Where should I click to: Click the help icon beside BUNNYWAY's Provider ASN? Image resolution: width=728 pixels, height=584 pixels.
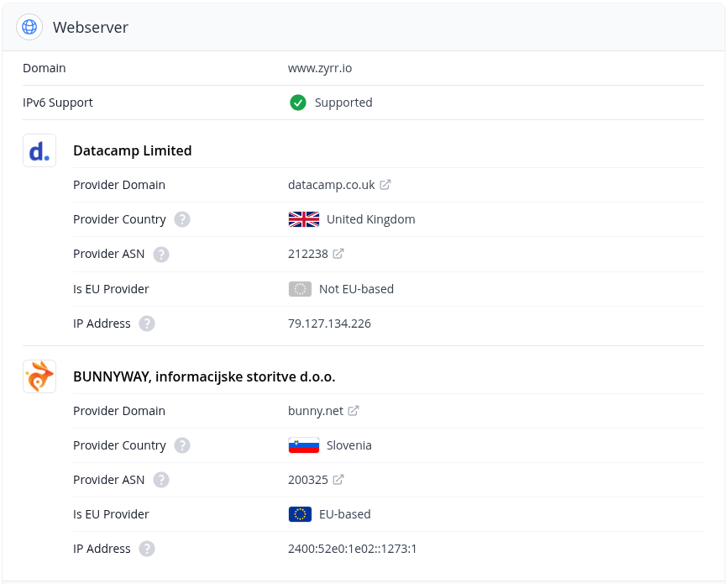tap(160, 479)
